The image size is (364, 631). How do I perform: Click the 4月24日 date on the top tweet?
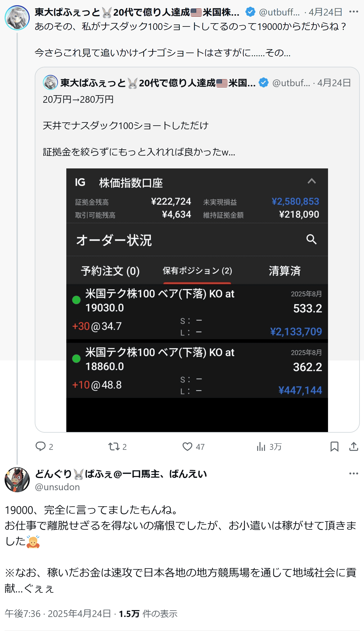(325, 12)
